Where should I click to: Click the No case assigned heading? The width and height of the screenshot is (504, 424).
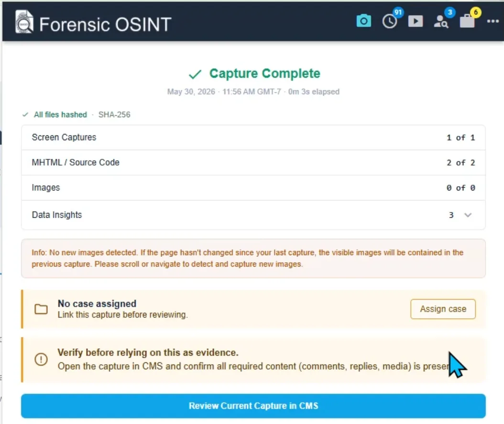[97, 303]
